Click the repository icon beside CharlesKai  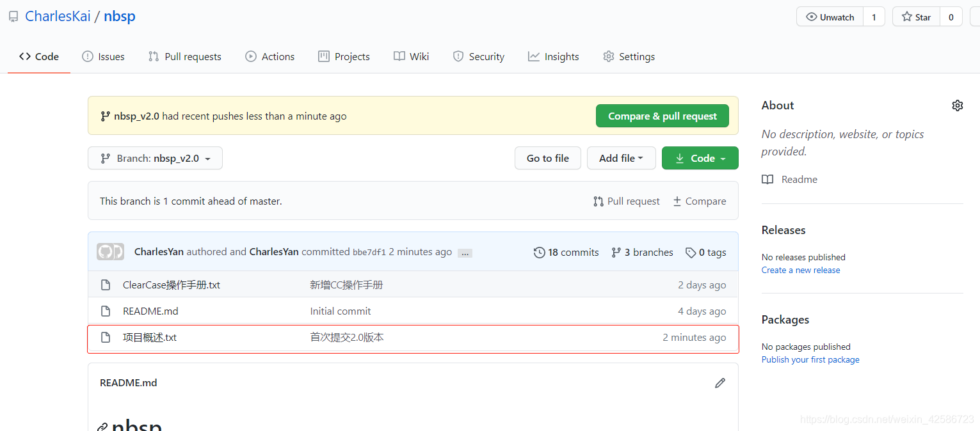[13, 17]
